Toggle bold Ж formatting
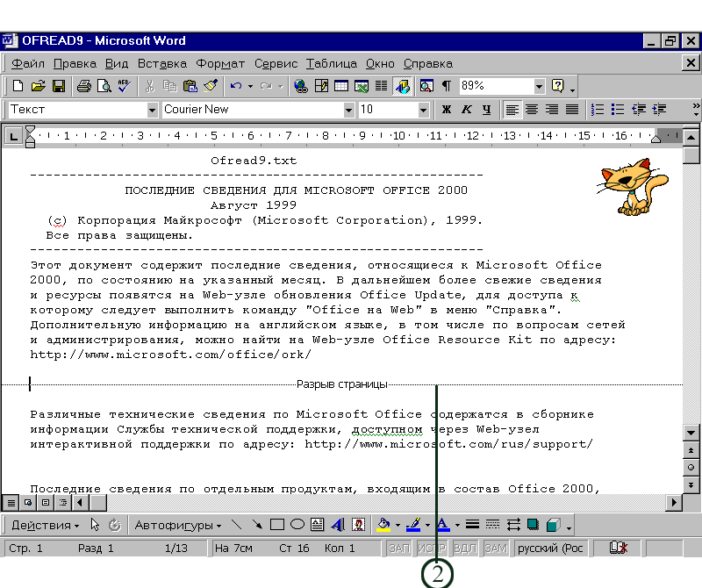702x588 pixels. coord(447,110)
